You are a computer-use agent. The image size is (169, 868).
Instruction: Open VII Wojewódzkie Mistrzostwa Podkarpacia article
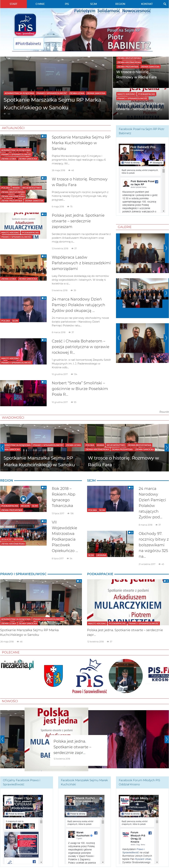tap(65, 536)
